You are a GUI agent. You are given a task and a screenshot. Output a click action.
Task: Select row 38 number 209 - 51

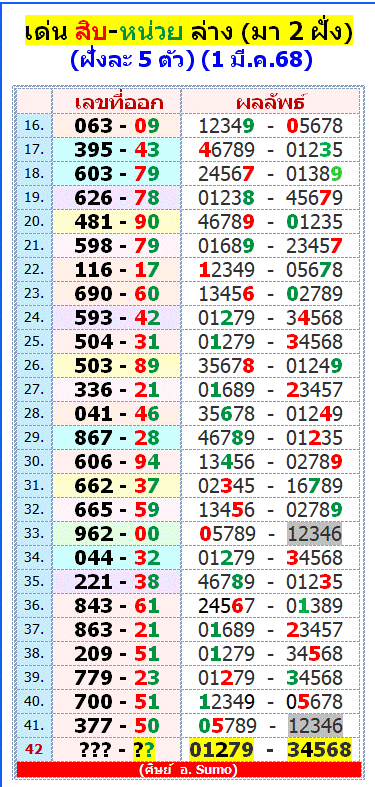(x=116, y=653)
